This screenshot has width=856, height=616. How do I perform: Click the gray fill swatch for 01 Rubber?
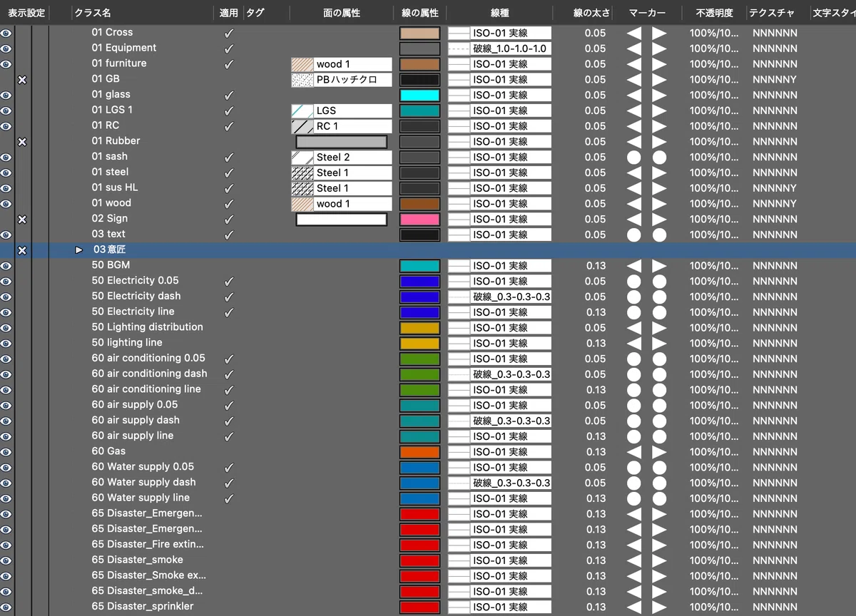click(342, 142)
